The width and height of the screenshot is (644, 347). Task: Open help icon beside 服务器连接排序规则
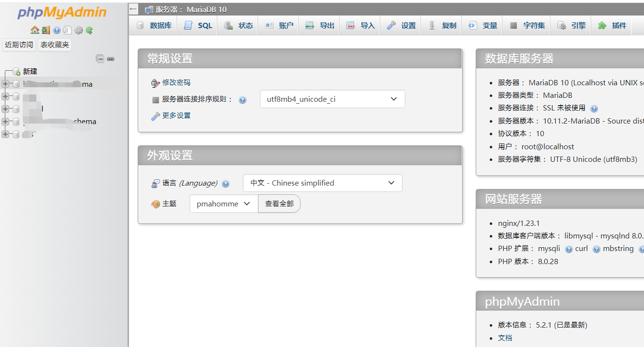pyautogui.click(x=242, y=100)
